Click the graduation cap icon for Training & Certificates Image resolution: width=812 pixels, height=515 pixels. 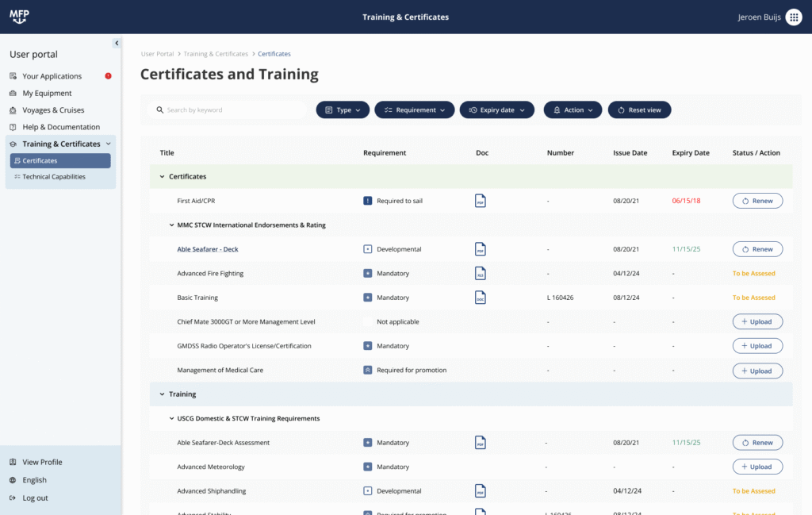[x=12, y=144]
